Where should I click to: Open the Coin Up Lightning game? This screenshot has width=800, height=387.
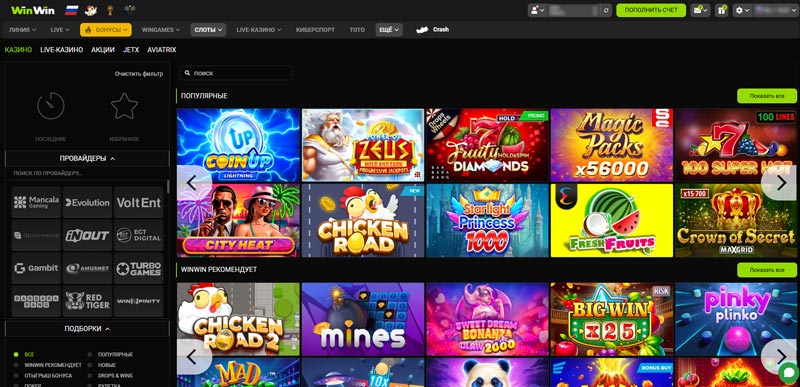[x=238, y=145]
